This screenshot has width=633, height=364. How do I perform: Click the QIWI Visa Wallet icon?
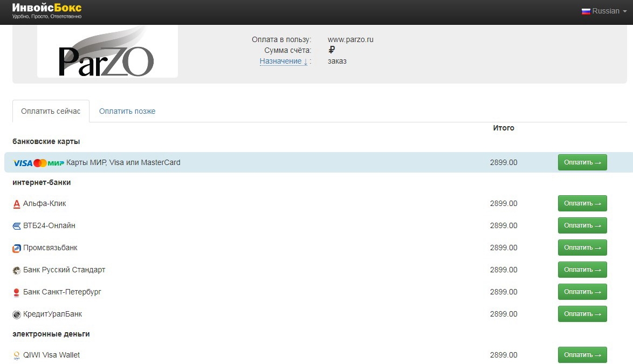point(17,355)
